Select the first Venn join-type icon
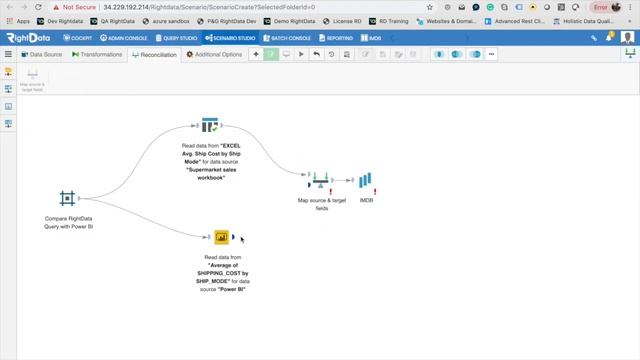This screenshot has width=640, height=360. click(x=439, y=54)
